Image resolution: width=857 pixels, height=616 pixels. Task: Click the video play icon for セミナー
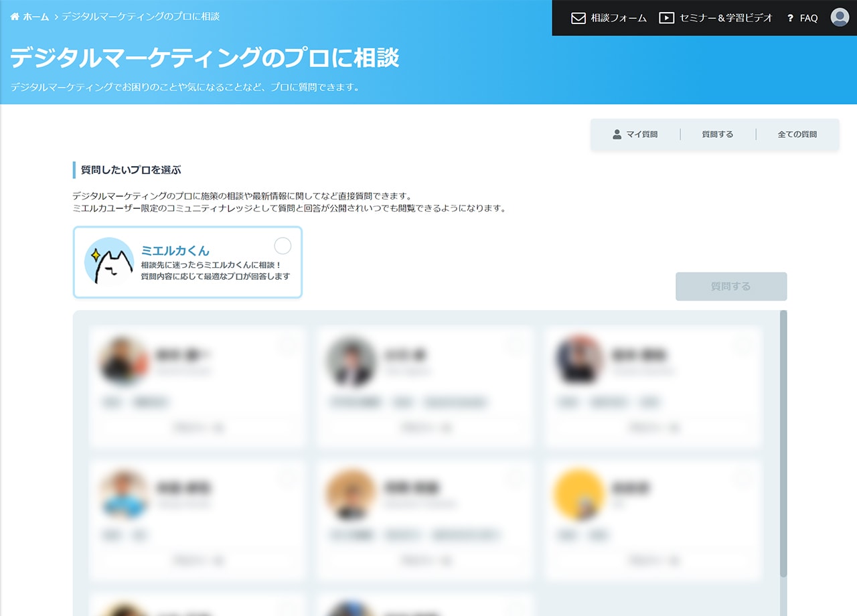pyautogui.click(x=666, y=18)
